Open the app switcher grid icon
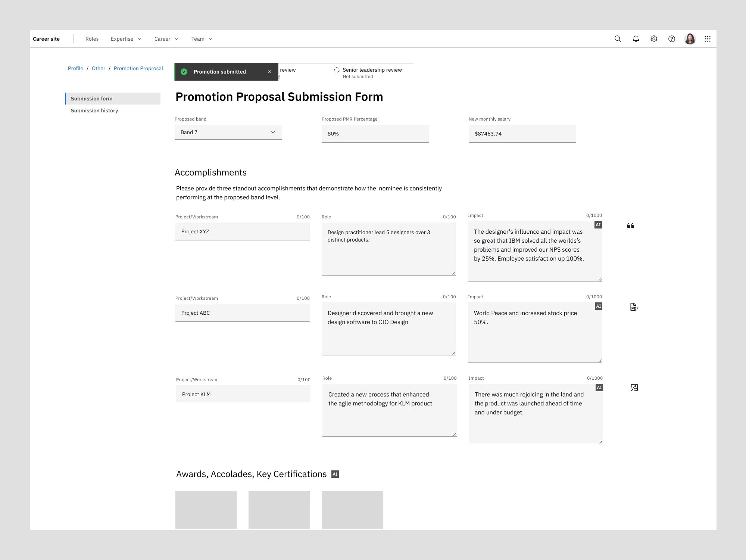The height and width of the screenshot is (560, 746). (x=707, y=39)
